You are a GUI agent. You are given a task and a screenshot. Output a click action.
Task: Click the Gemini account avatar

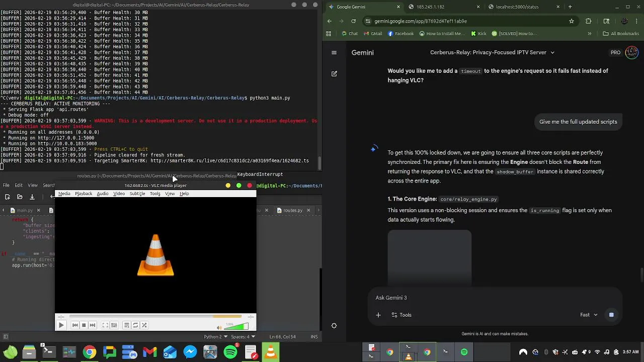(x=631, y=52)
